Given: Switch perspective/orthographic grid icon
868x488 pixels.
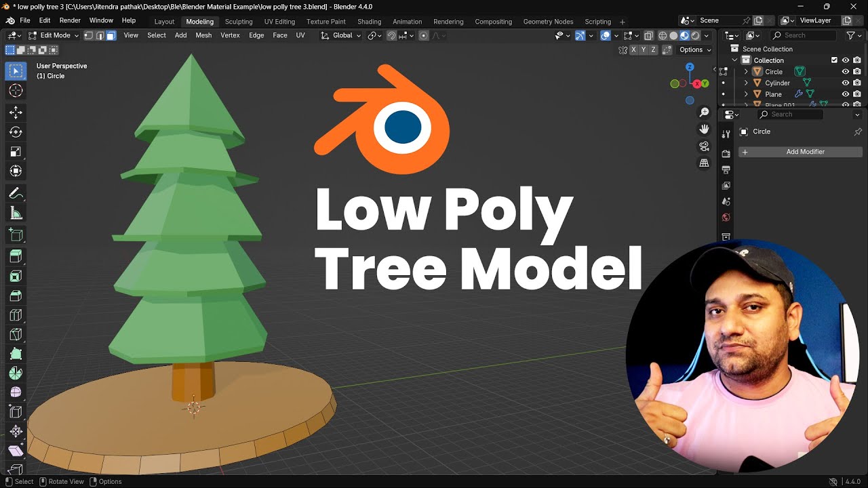Looking at the screenshot, I should tap(705, 163).
